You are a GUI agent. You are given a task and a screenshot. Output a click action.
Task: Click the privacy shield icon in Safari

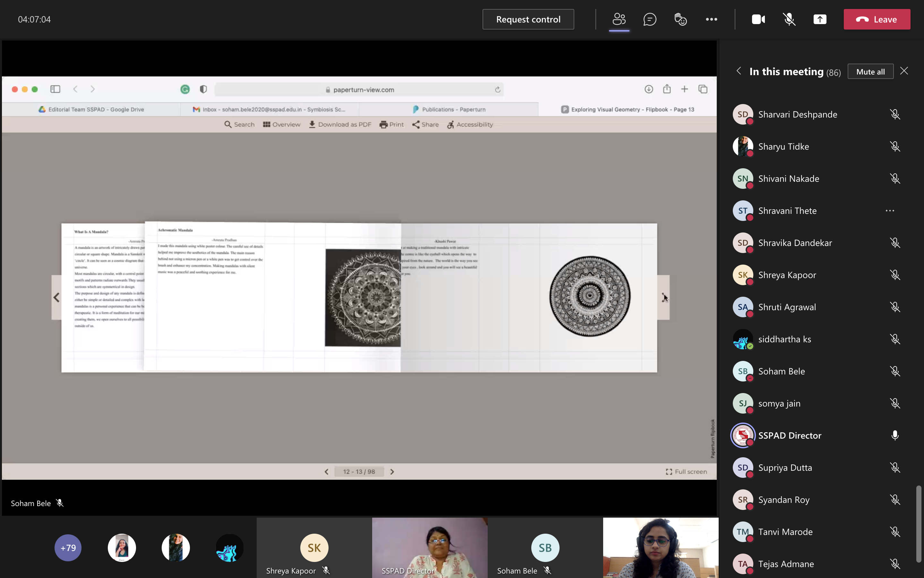203,89
